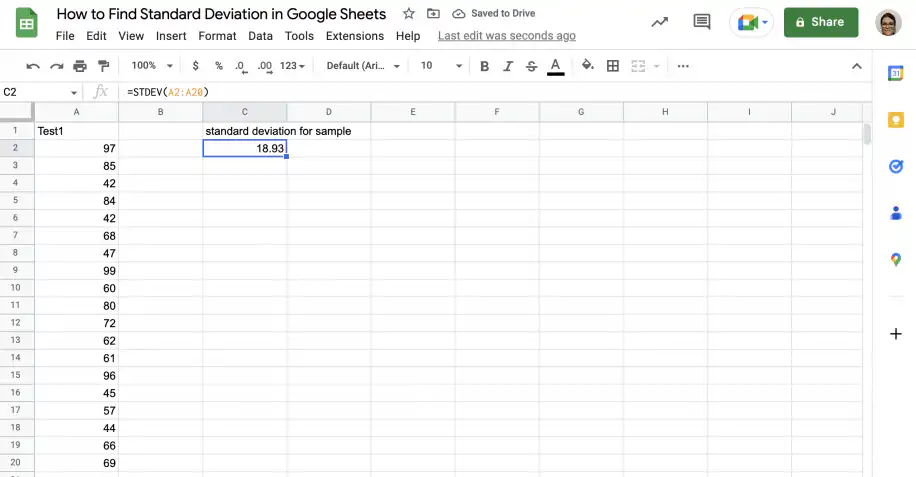Open the Default (Ari... font dropdown
Viewport: 916px width, 477px height.
tap(362, 66)
